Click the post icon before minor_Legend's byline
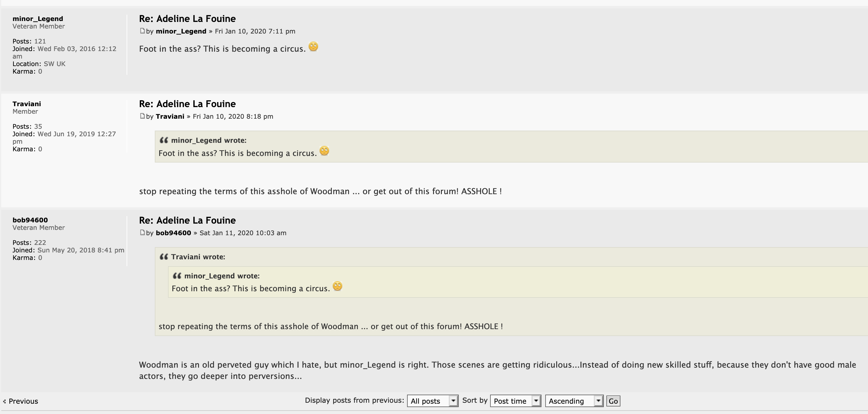The height and width of the screenshot is (414, 868). click(x=142, y=31)
